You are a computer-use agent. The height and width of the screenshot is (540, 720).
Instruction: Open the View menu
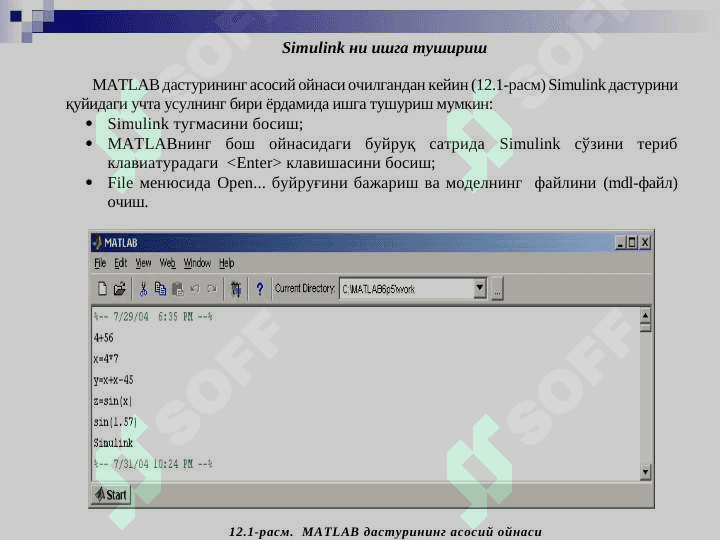(x=143, y=263)
